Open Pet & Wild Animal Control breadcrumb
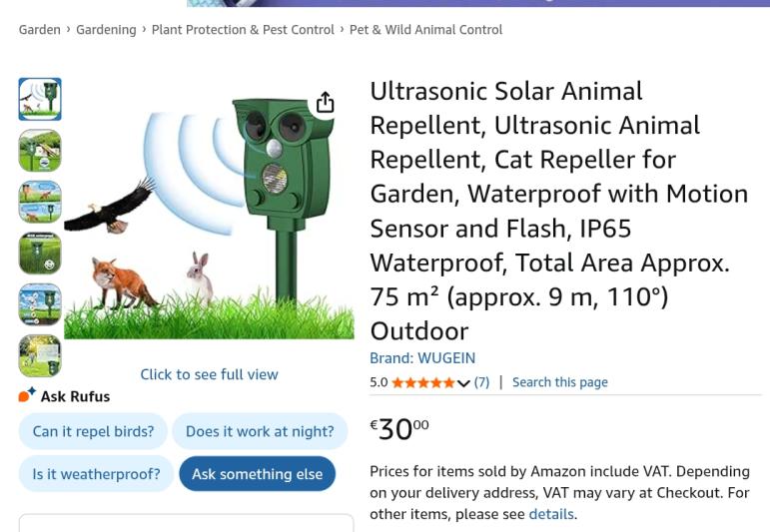 [x=425, y=30]
